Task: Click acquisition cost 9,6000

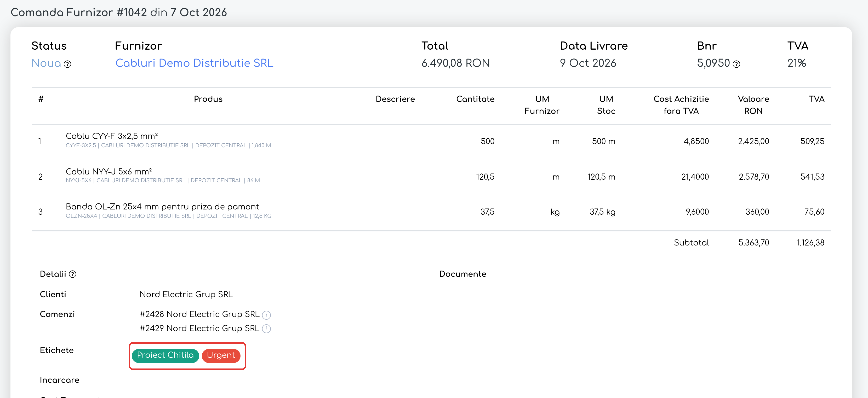Action: [697, 212]
